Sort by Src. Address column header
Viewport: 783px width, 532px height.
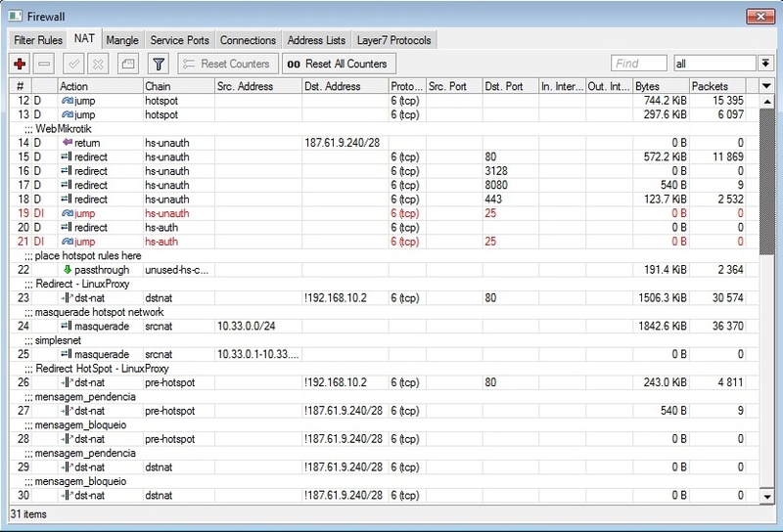258,86
